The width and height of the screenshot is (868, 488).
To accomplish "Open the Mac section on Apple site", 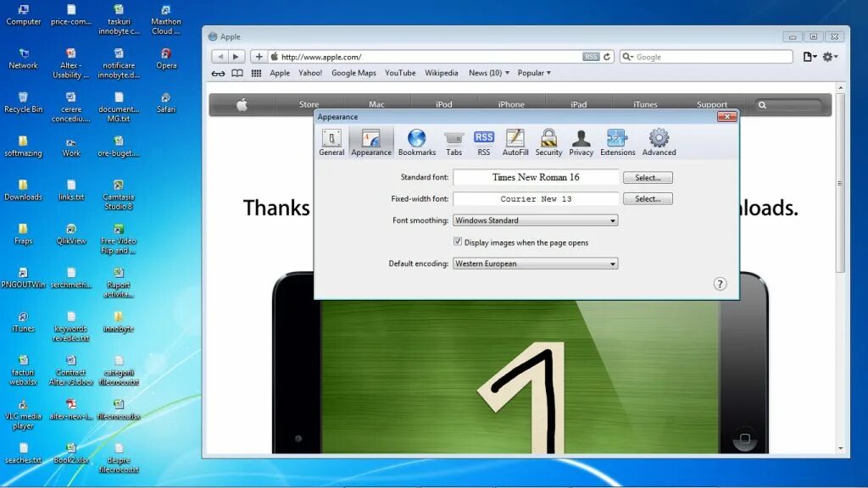I will [376, 104].
